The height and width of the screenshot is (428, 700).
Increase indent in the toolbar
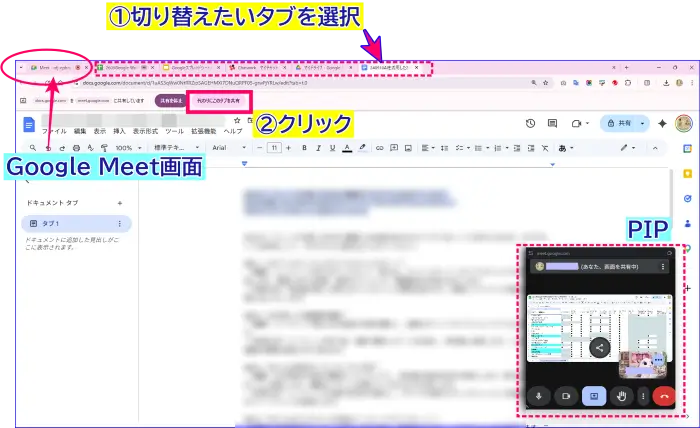click(x=531, y=148)
